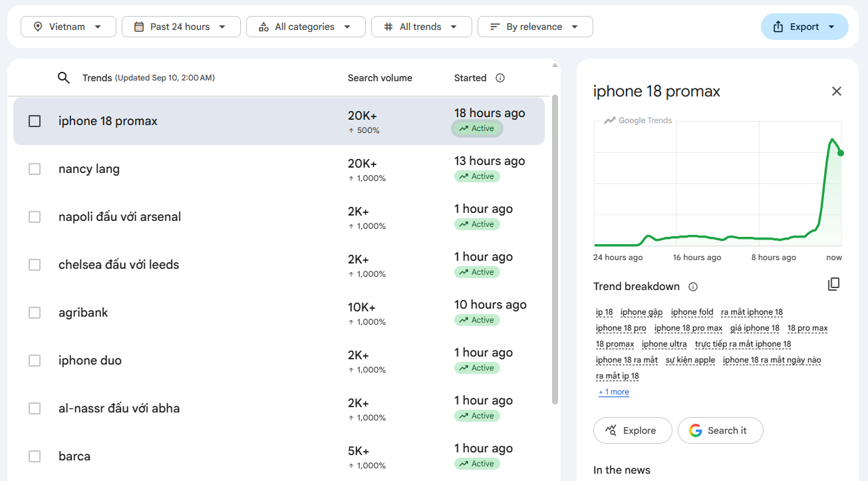The height and width of the screenshot is (481, 868).
Task: Expand the All trends dropdown
Action: 422,27
